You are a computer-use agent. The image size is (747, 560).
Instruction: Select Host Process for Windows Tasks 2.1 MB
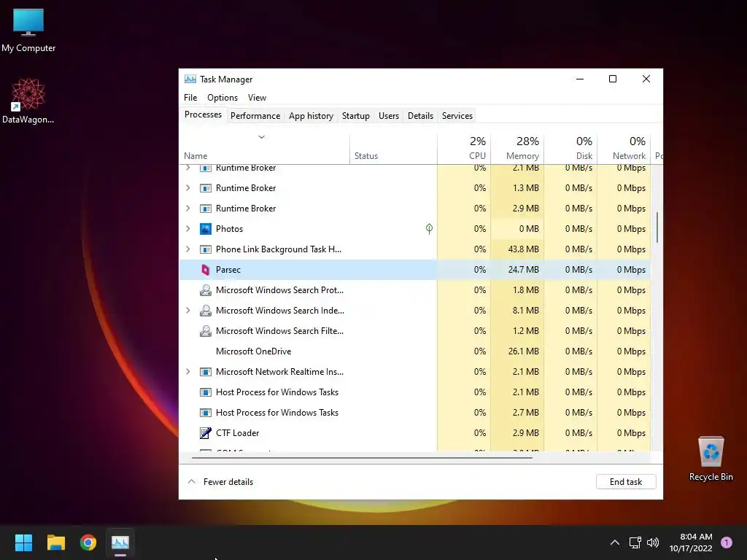pos(414,392)
